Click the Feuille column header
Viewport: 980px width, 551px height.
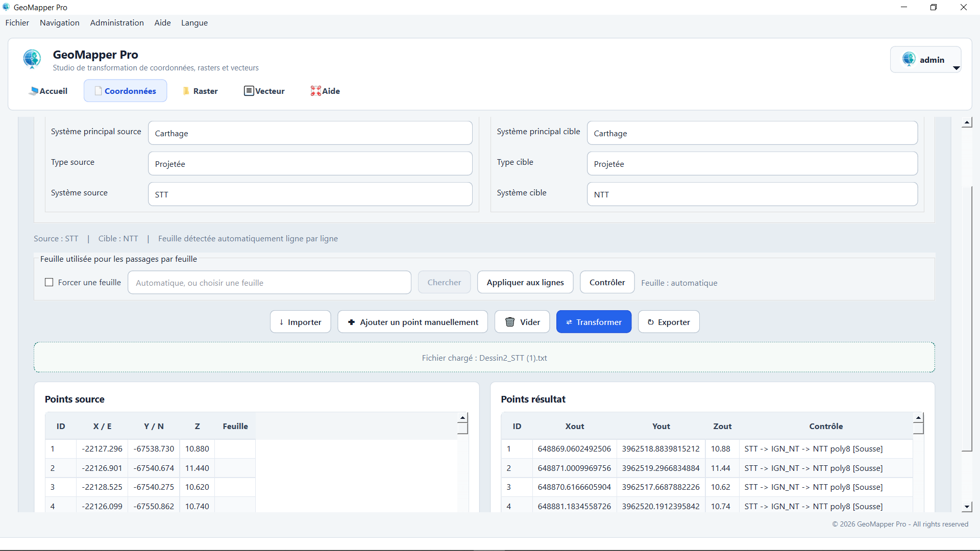pyautogui.click(x=235, y=426)
